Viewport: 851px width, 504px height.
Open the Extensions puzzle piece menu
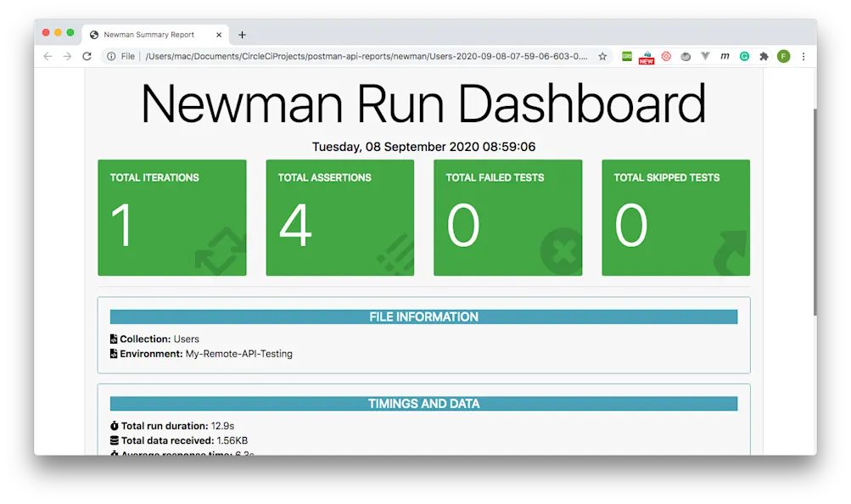764,56
